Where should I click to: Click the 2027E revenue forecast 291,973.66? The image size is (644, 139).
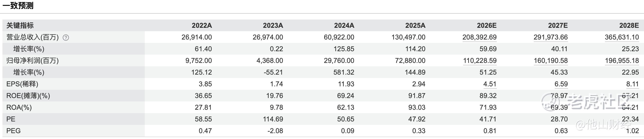(x=550, y=37)
